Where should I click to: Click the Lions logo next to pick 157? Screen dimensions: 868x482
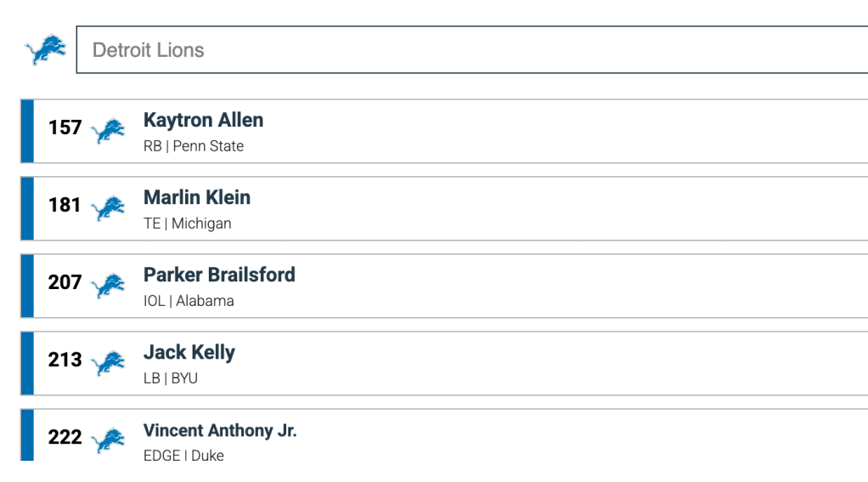point(108,130)
